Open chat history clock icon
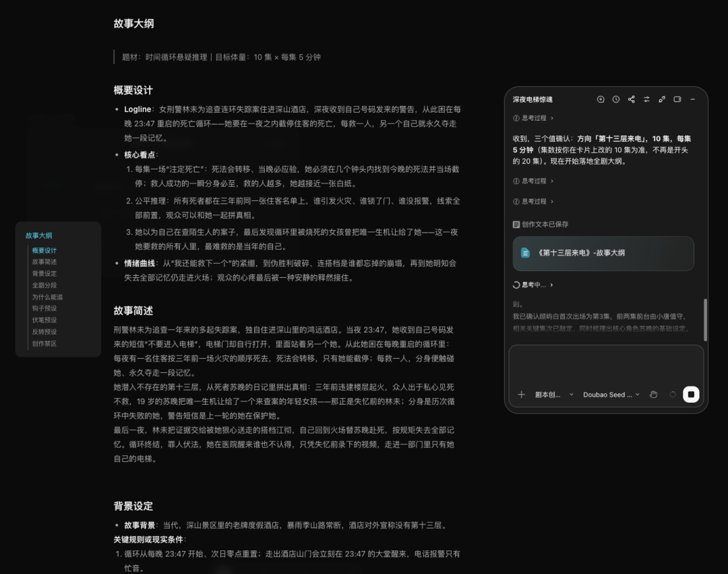The width and height of the screenshot is (728, 574). point(615,99)
